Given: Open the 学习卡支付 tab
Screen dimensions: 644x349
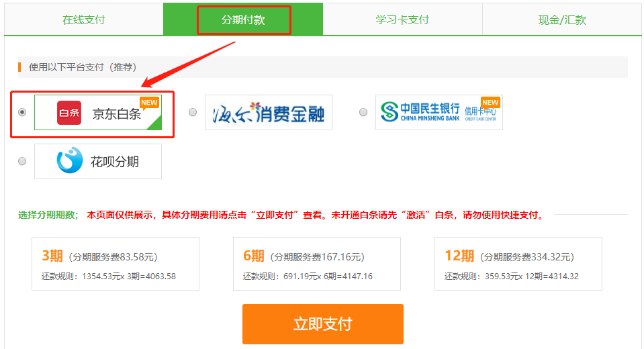Looking at the screenshot, I should tap(402, 19).
